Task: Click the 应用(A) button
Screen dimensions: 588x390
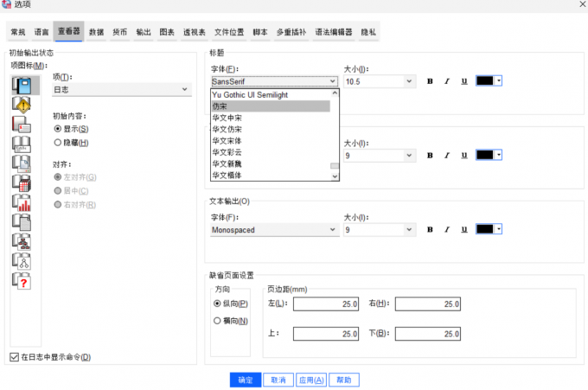Action: (311, 380)
